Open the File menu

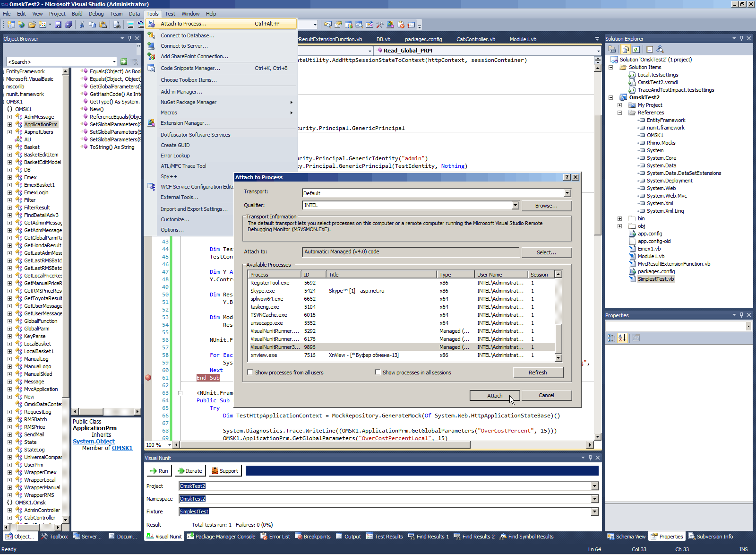click(x=7, y=14)
